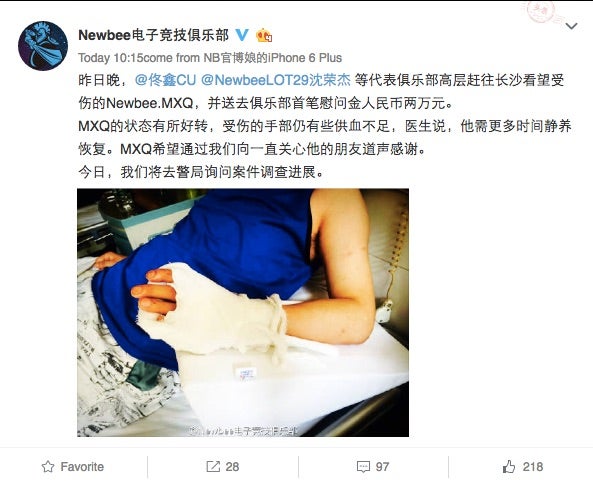Click the repost share icon

[213, 467]
